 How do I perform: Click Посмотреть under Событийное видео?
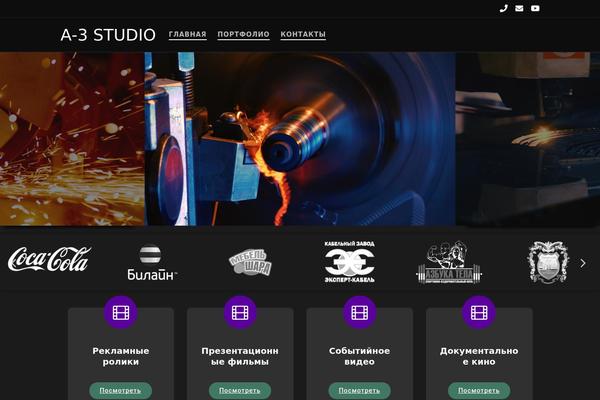[359, 391]
